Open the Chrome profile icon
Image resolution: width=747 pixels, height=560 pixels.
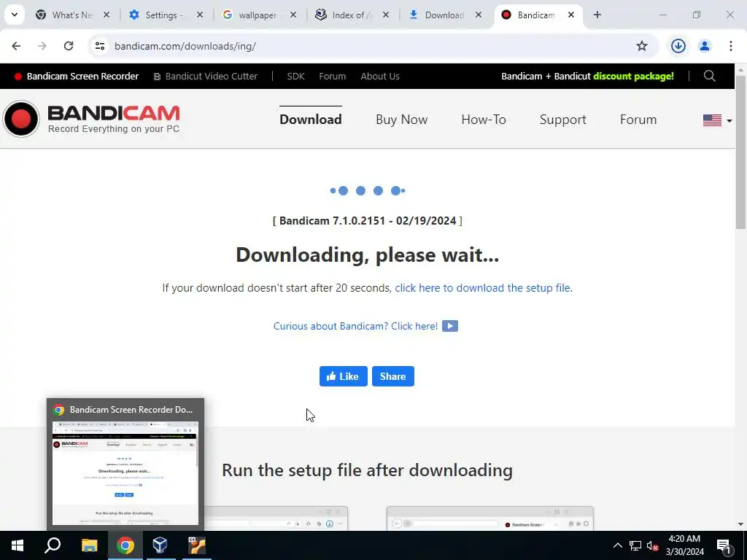point(704,46)
